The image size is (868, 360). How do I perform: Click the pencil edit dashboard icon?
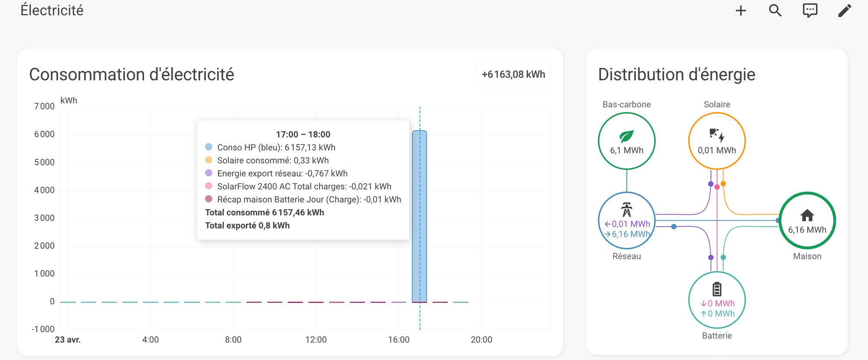pos(845,11)
